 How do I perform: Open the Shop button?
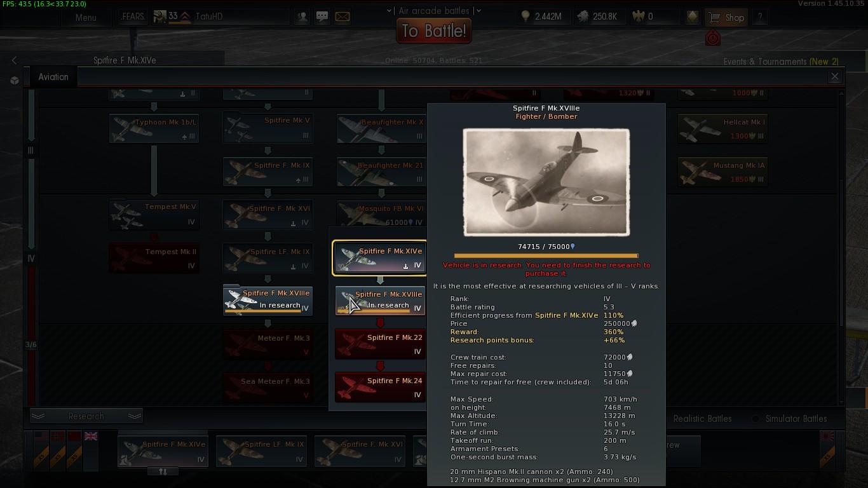pyautogui.click(x=727, y=17)
